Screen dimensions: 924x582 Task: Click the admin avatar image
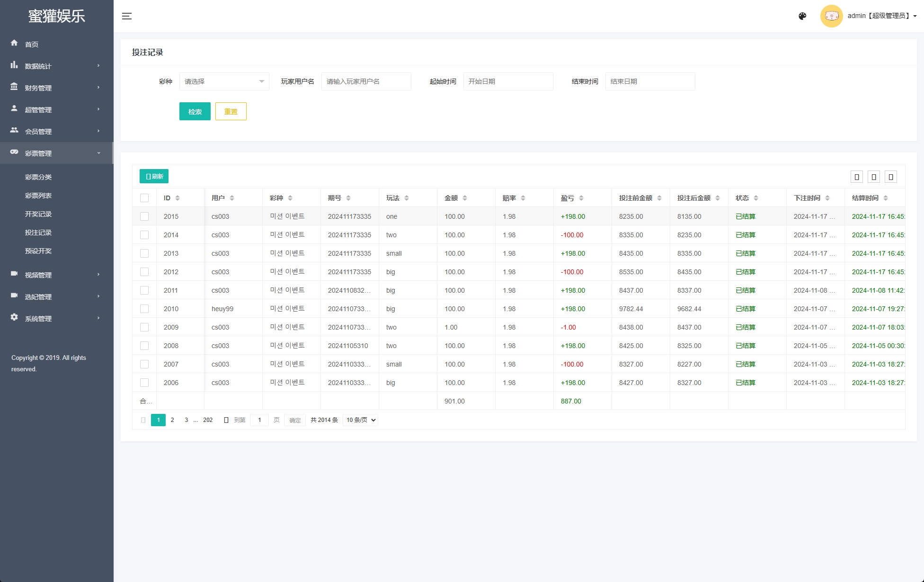pyautogui.click(x=831, y=16)
